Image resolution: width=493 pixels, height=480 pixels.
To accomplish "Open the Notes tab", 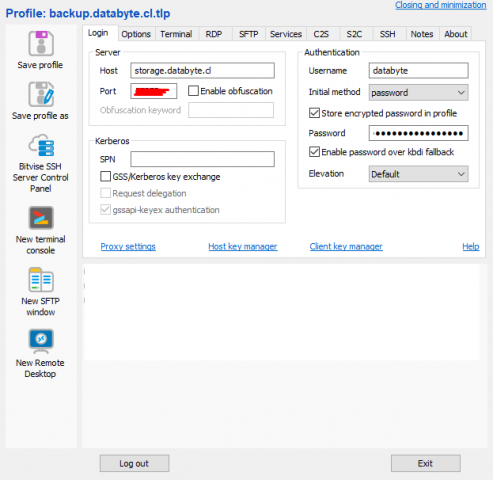I will [422, 34].
